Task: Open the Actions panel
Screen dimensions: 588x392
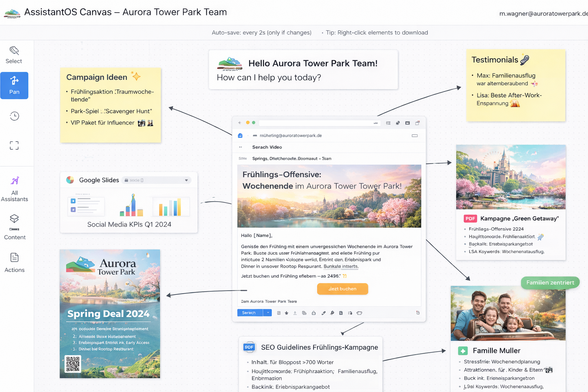Action: [15, 263]
